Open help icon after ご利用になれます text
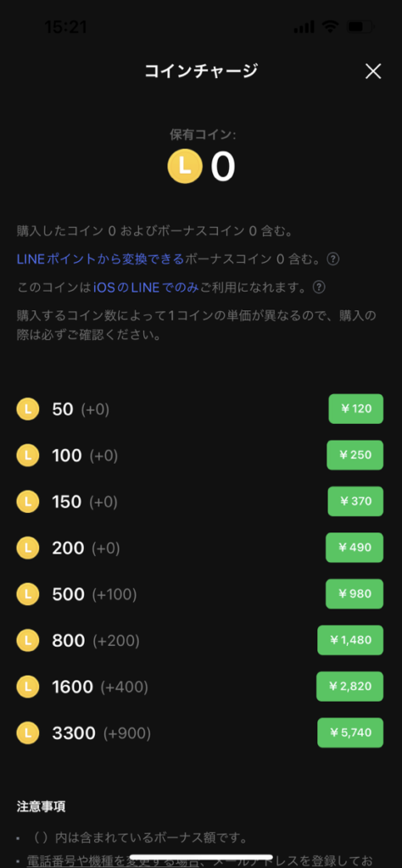Image resolution: width=402 pixels, height=868 pixels. coord(318,288)
